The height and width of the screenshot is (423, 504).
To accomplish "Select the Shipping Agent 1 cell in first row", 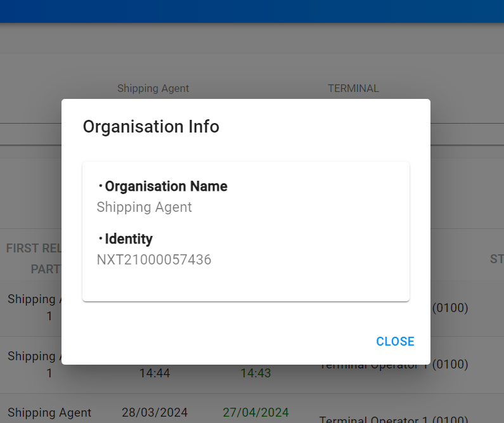I will [32, 307].
